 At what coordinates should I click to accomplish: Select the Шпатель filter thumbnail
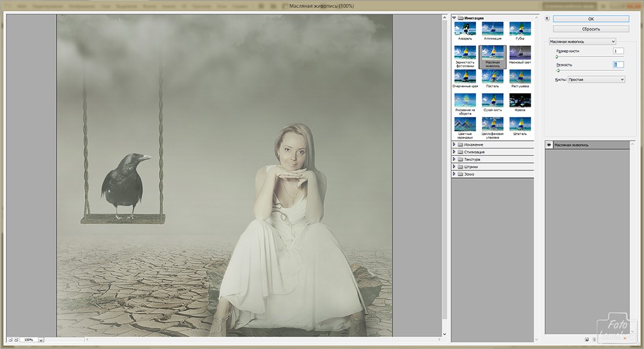[x=520, y=125]
